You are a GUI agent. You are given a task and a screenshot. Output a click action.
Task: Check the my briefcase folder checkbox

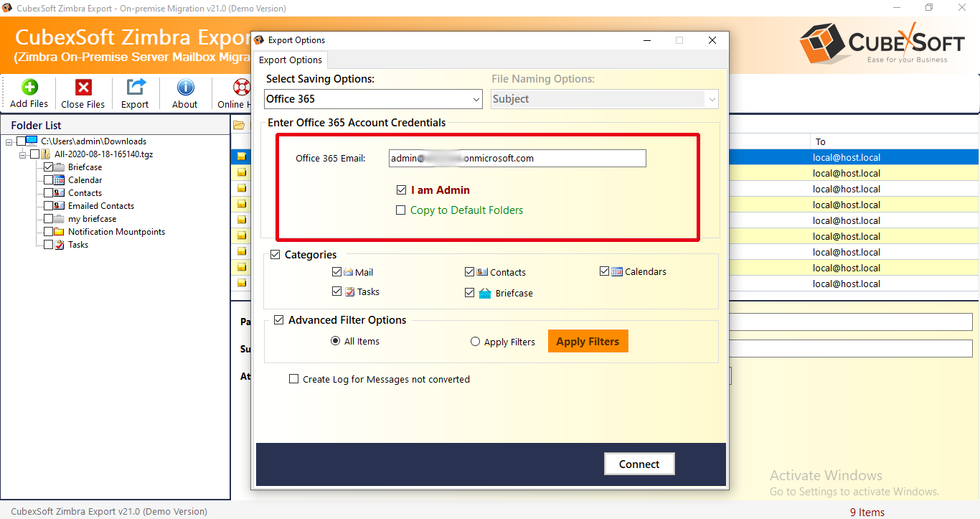pyautogui.click(x=48, y=219)
